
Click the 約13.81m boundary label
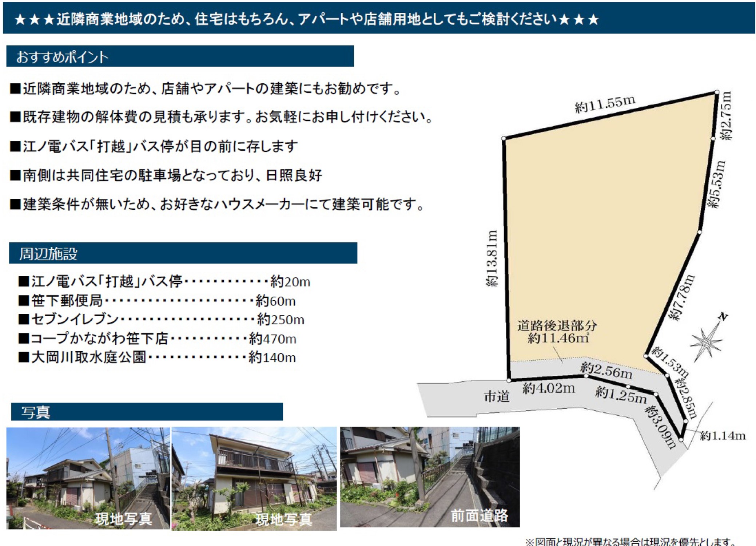coord(492,258)
